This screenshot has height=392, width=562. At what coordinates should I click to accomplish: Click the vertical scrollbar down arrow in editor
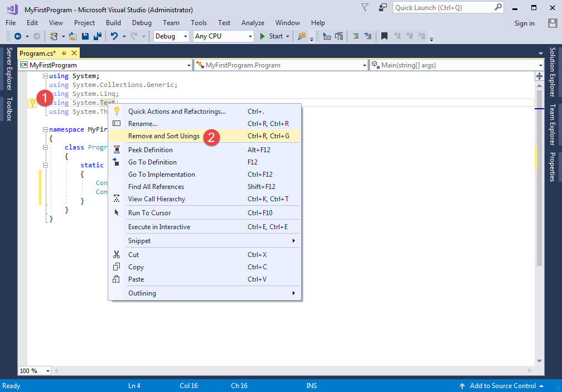(x=539, y=361)
